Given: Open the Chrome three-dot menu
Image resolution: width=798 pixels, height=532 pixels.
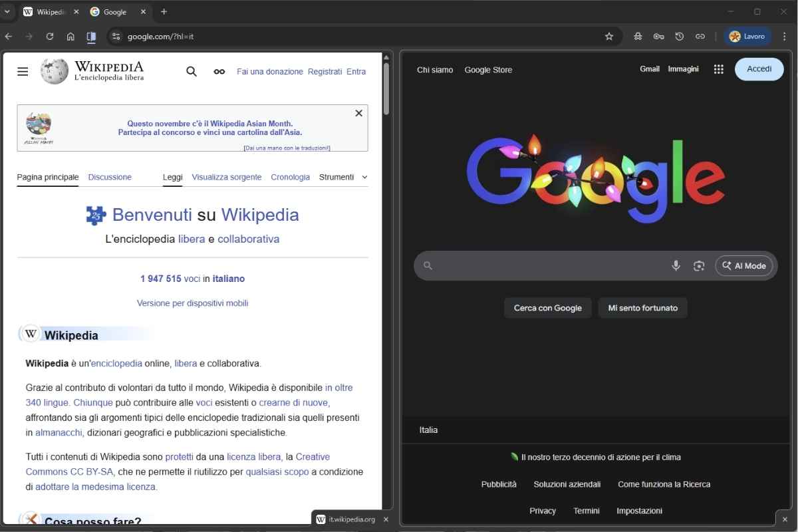Looking at the screenshot, I should pos(783,36).
